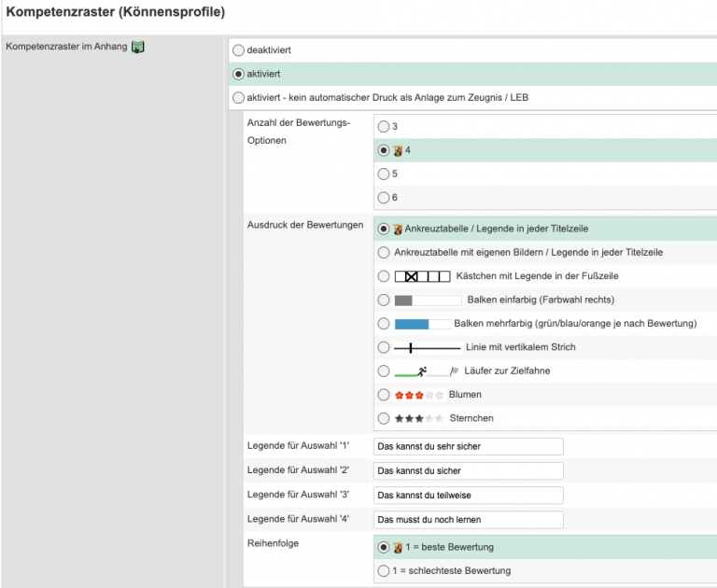The width and height of the screenshot is (717, 588).
Task: Select Linie mit vertikalem Strich option
Action: 383,347
